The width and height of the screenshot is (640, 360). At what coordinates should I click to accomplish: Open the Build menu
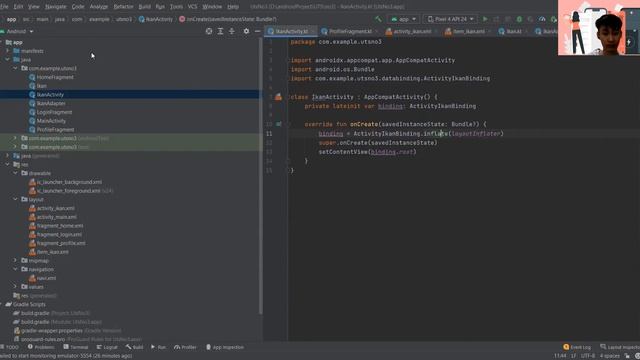point(144,7)
